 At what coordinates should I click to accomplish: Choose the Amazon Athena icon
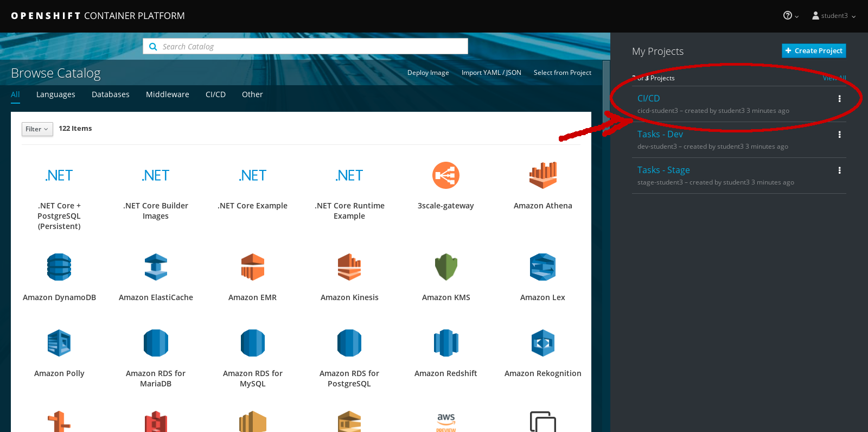coord(543,175)
